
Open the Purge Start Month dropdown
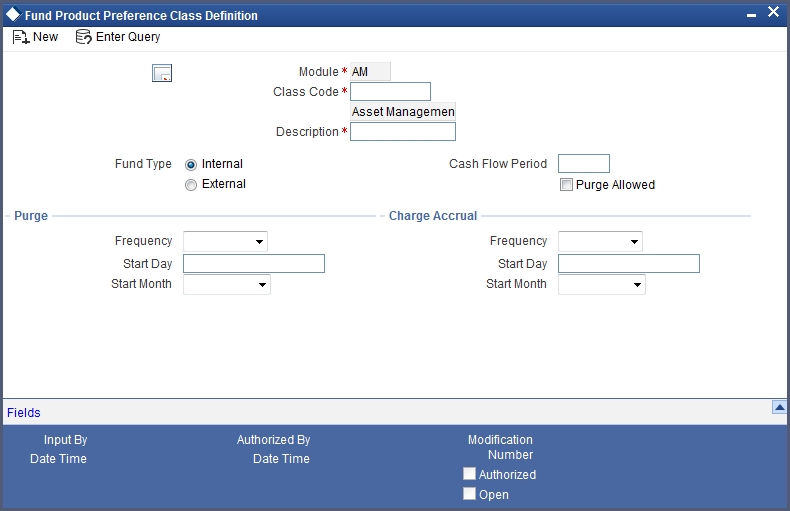(x=227, y=285)
